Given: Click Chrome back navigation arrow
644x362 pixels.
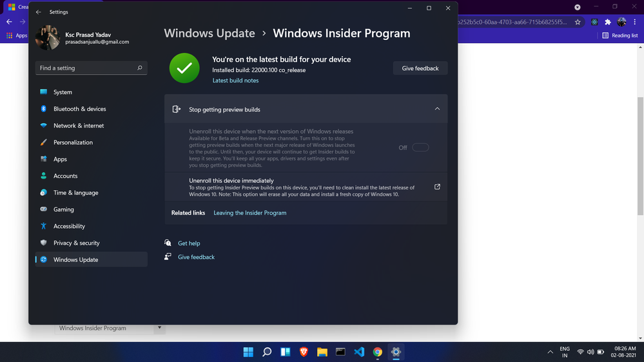Looking at the screenshot, I should (x=9, y=22).
